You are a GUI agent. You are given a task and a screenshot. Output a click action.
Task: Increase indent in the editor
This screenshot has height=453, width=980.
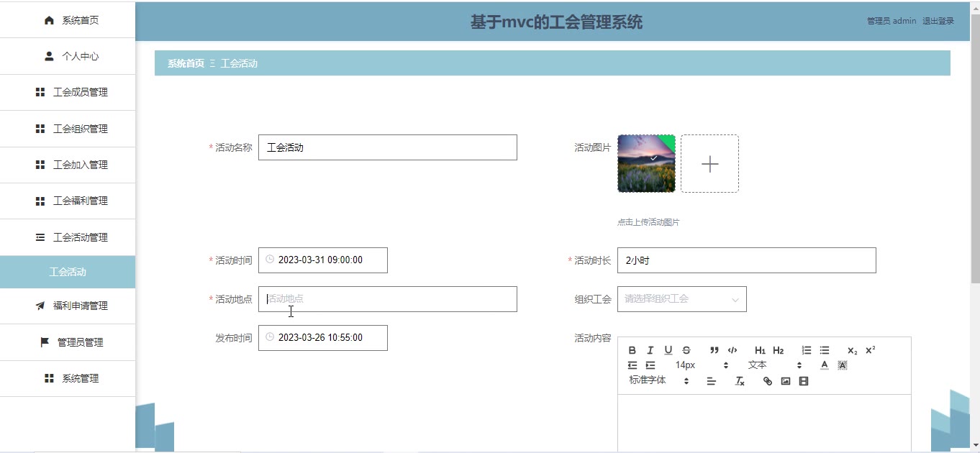pos(650,365)
